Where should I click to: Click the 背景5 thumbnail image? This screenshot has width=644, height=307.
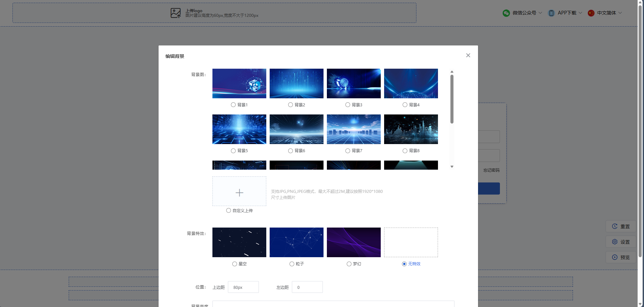pyautogui.click(x=239, y=129)
